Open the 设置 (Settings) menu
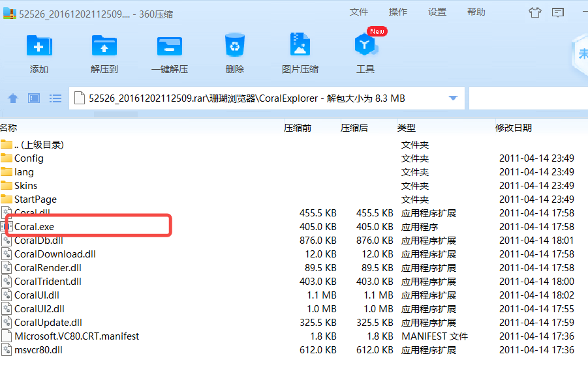Image resolution: width=588 pixels, height=367 pixels. (437, 12)
